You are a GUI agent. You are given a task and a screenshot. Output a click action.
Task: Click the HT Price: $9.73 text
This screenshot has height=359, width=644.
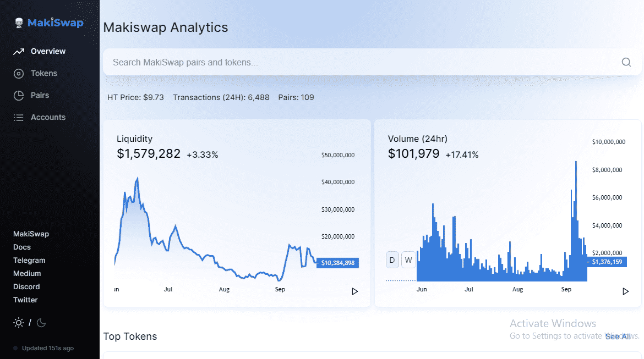pyautogui.click(x=135, y=97)
